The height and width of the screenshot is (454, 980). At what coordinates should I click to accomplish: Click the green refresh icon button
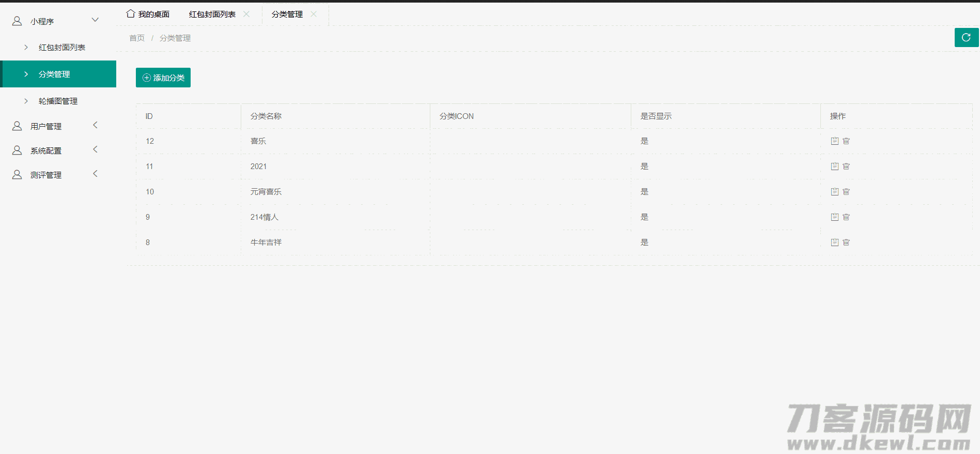pos(966,38)
